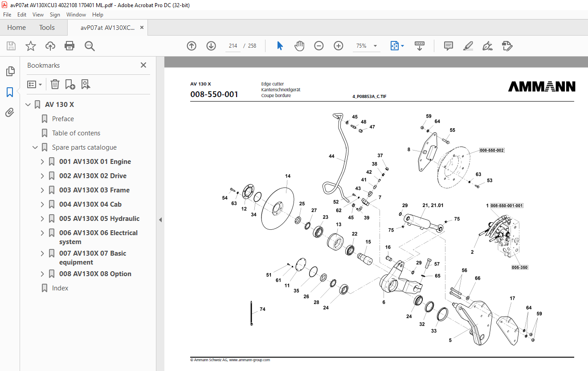588x371 pixels.
Task: Click the 008-550-002 reference box in diagram
Action: tap(492, 151)
